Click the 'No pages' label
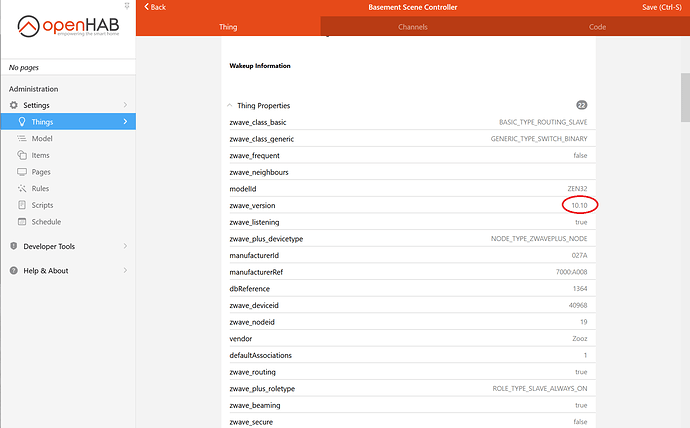 [24, 67]
